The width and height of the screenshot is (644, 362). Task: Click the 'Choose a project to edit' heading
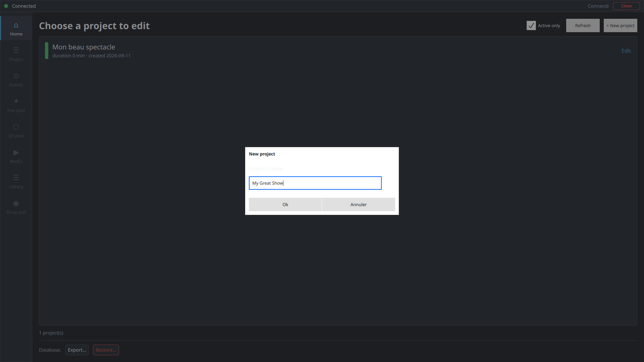(94, 26)
